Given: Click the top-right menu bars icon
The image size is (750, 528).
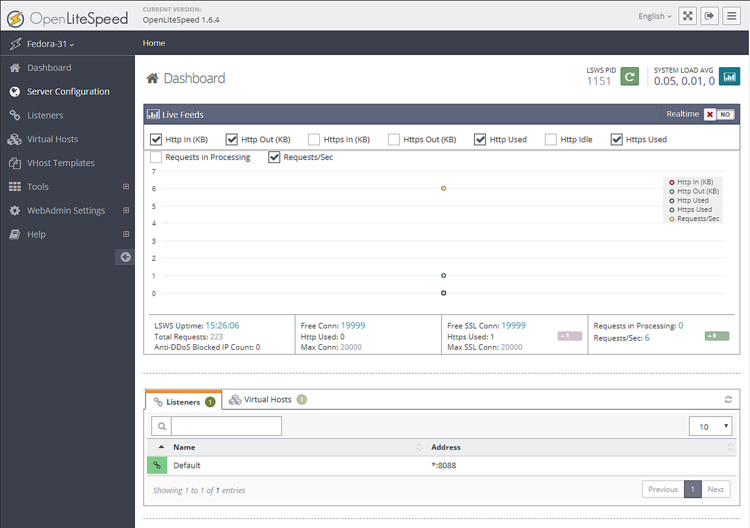Looking at the screenshot, I should click(x=732, y=16).
